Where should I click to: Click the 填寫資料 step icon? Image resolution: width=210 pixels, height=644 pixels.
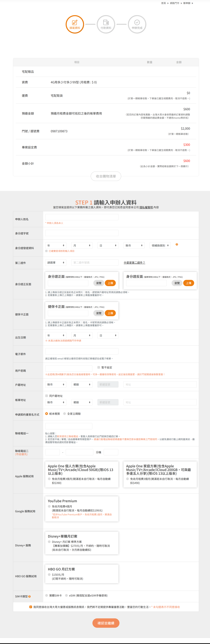(x=75, y=24)
